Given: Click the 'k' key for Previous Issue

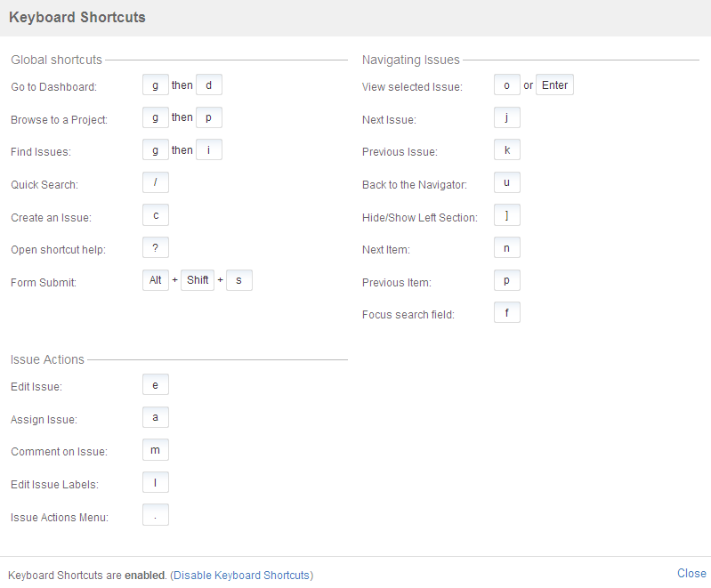Looking at the screenshot, I should 507,149.
